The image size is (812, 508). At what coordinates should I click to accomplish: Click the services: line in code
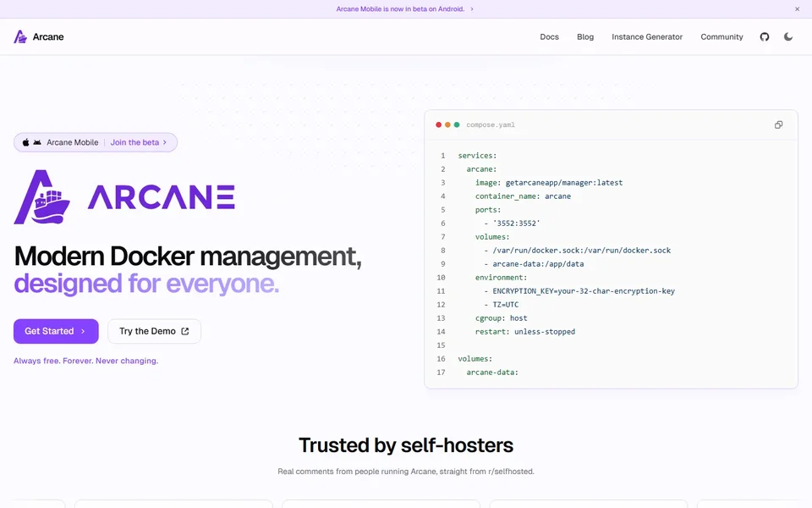[x=477, y=156]
